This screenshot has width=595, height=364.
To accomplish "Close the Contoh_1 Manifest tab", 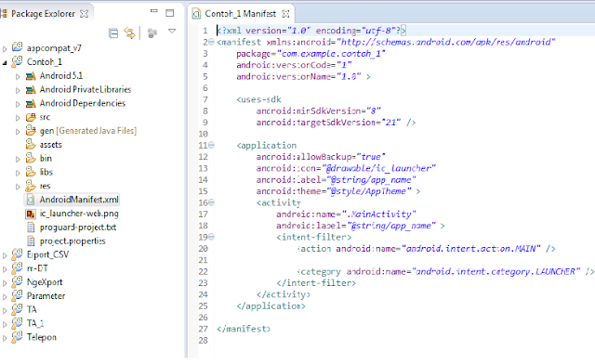I will click(285, 14).
